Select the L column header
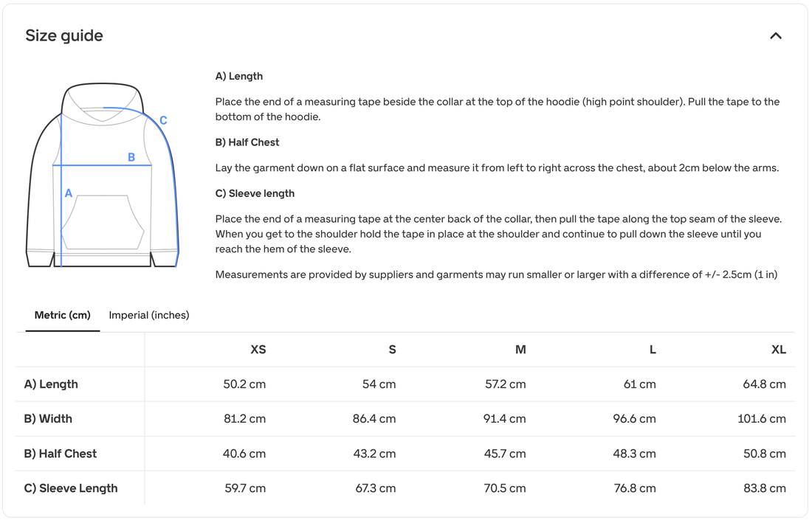Viewport: 812px width, 520px height. 653,350
